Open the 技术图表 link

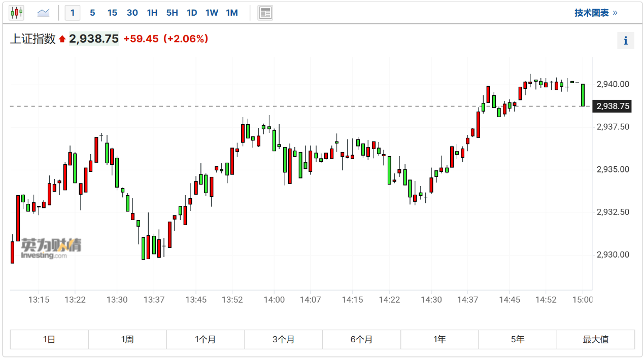click(x=596, y=13)
